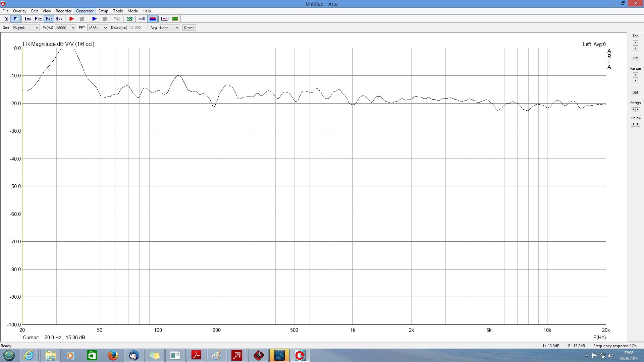Open the File menu
The image size is (644, 362).
5,11
